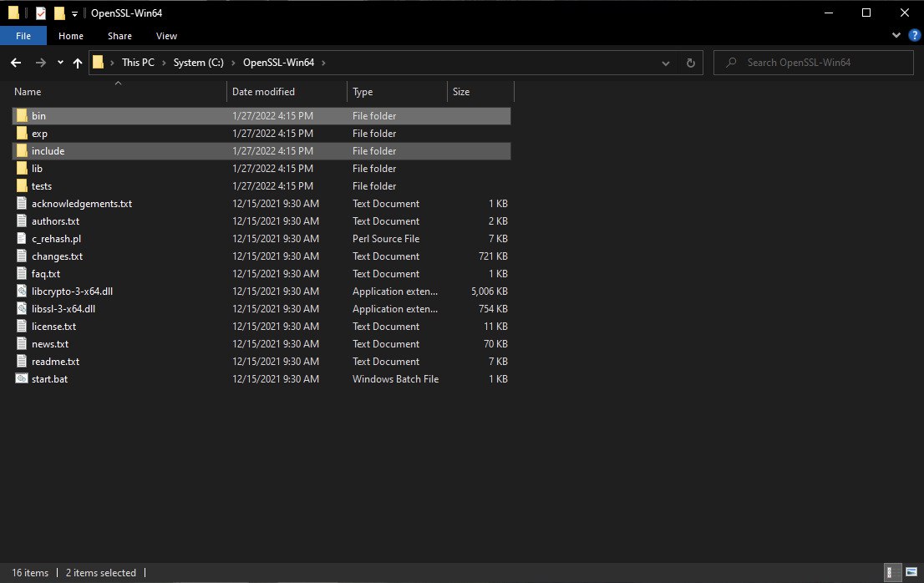Image resolution: width=924 pixels, height=583 pixels.
Task: Go up one folder level
Action: coord(77,63)
